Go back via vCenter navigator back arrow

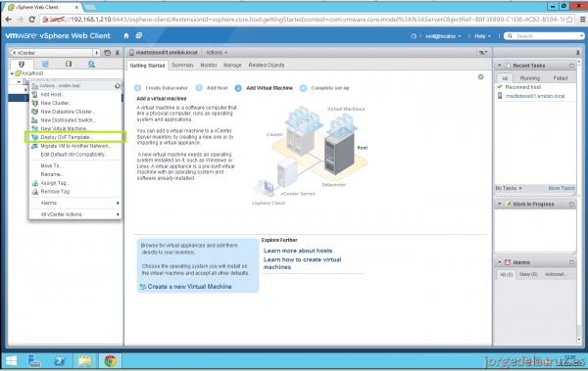pos(15,53)
